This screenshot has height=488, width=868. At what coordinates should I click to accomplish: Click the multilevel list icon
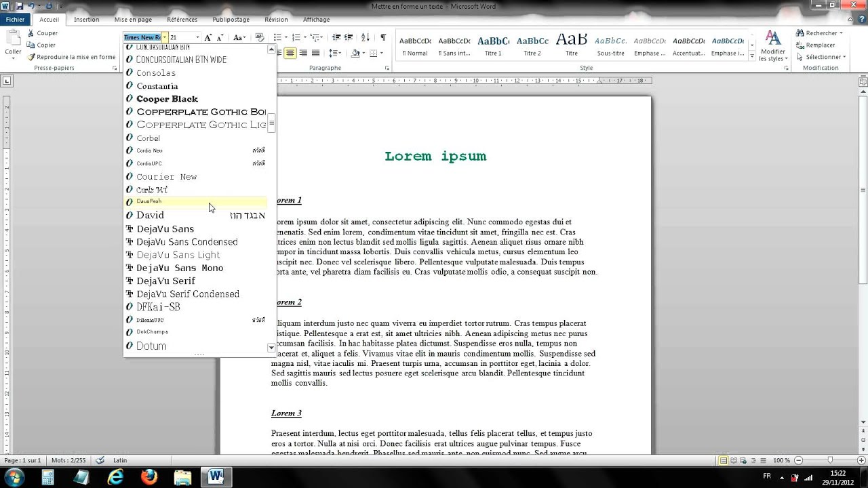point(314,37)
